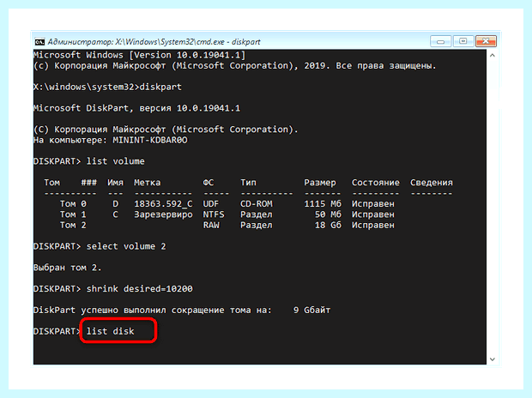
Task: Click the scrollbar down arrow
Action: pyautogui.click(x=493, y=359)
